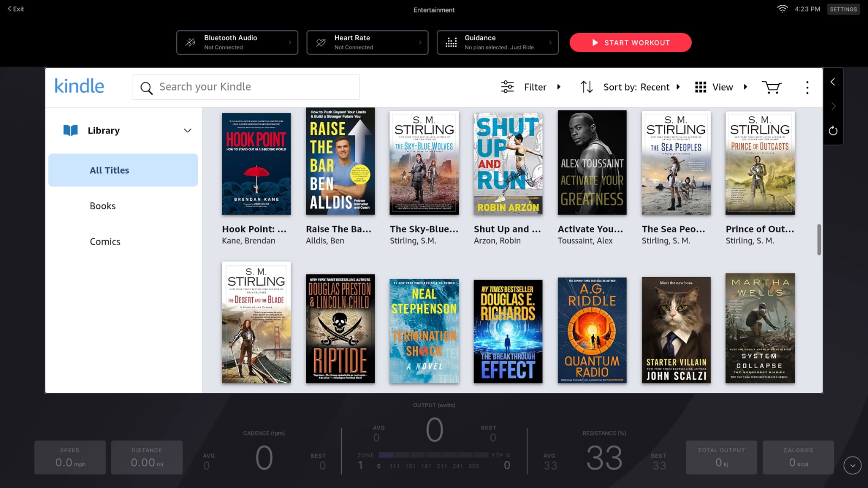Viewport: 868px width, 488px height.
Task: Go forward with the browser forward chevron
Action: point(833,106)
